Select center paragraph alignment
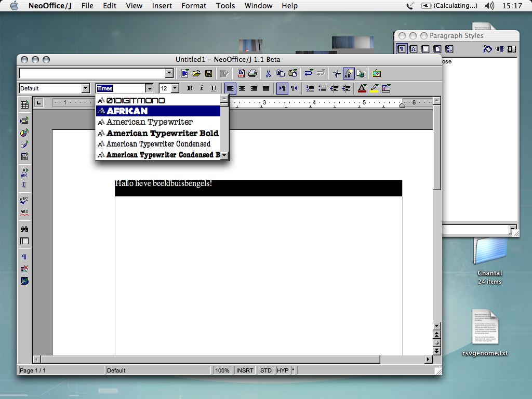This screenshot has height=399, width=532. 242,88
